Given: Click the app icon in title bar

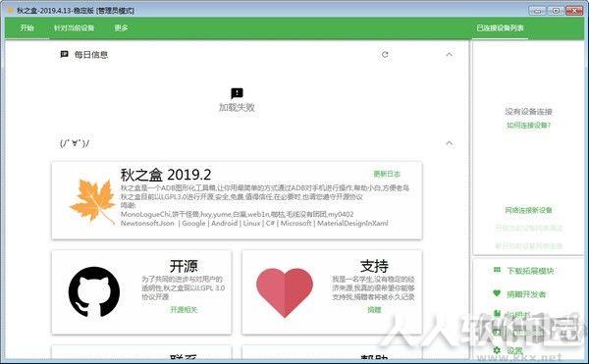Looking at the screenshot, I should click(x=11, y=10).
